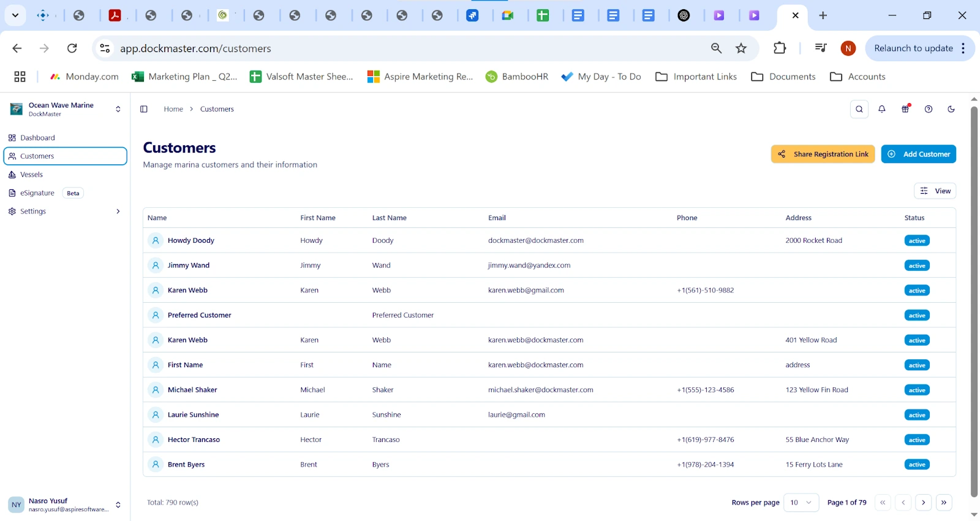The width and height of the screenshot is (980, 521).
Task: Click the help question mark icon
Action: pos(929,109)
